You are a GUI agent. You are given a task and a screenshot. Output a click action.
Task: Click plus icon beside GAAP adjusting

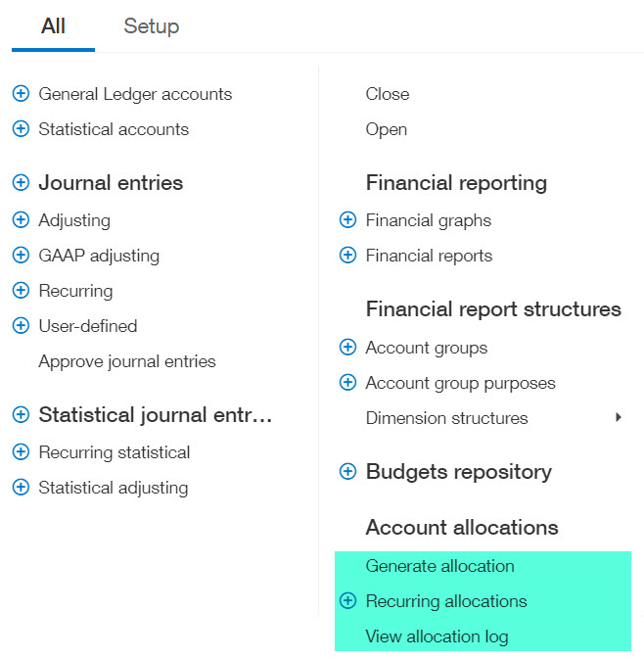point(21,256)
